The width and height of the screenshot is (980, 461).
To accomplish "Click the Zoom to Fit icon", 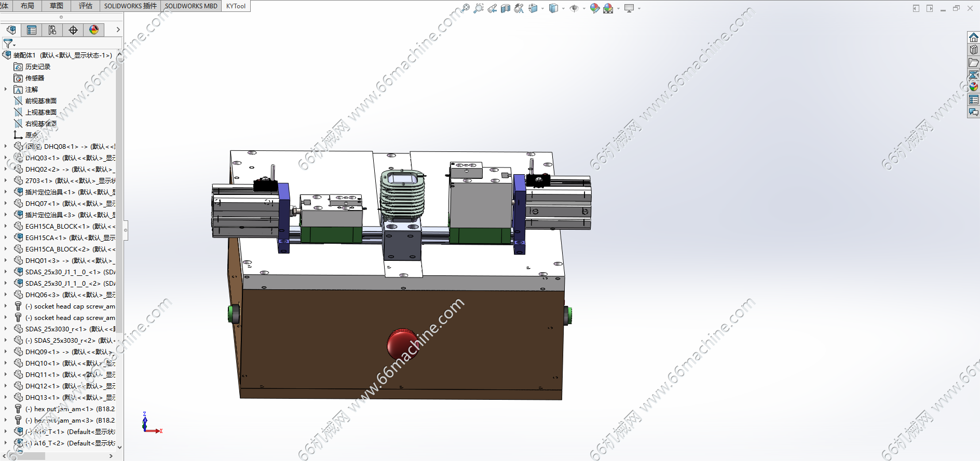I will pyautogui.click(x=465, y=8).
